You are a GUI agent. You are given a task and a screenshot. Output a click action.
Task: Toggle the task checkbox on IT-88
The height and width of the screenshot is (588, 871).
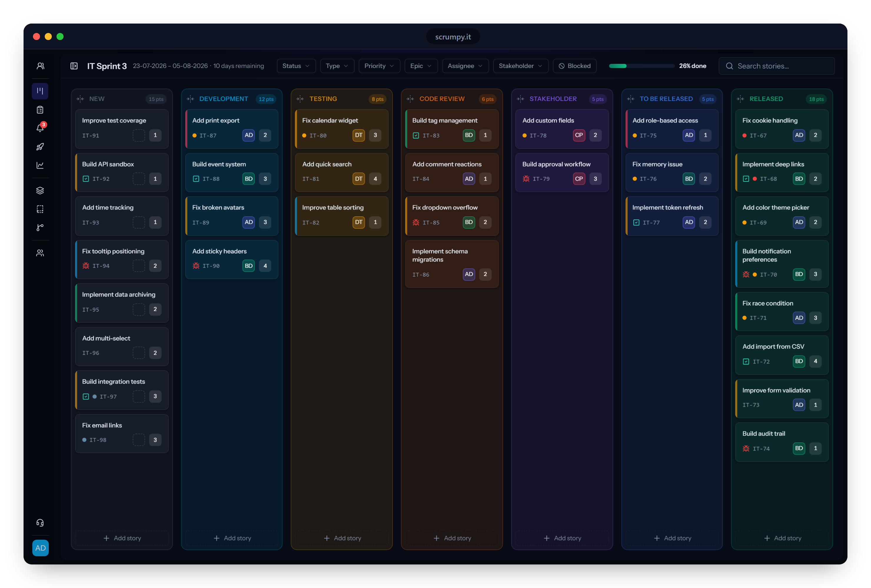[x=196, y=179]
